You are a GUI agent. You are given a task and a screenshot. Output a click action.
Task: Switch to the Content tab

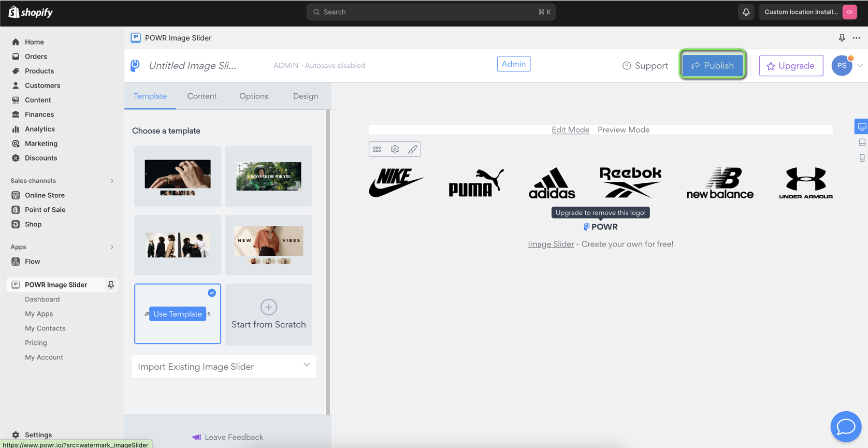tap(202, 96)
